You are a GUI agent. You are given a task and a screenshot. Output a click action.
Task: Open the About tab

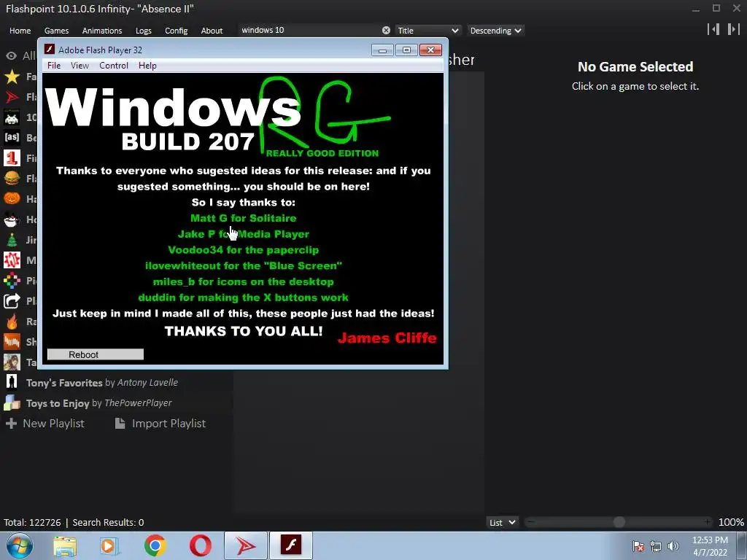point(212,31)
